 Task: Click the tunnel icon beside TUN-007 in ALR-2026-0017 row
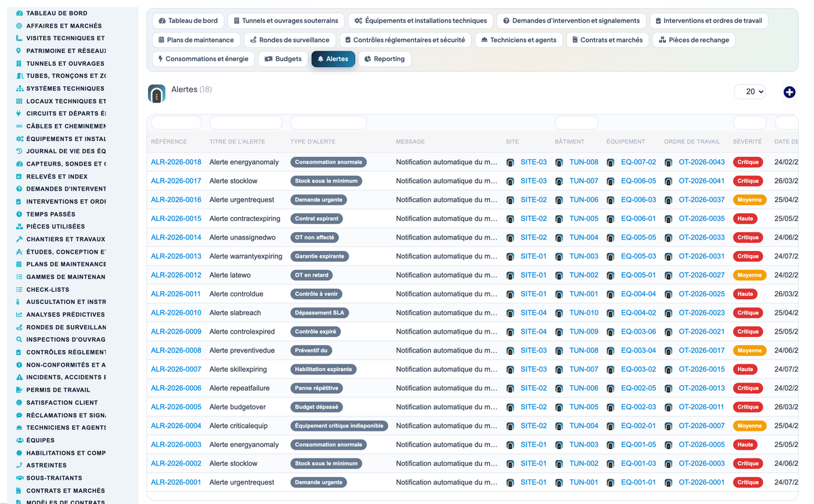[x=559, y=181]
